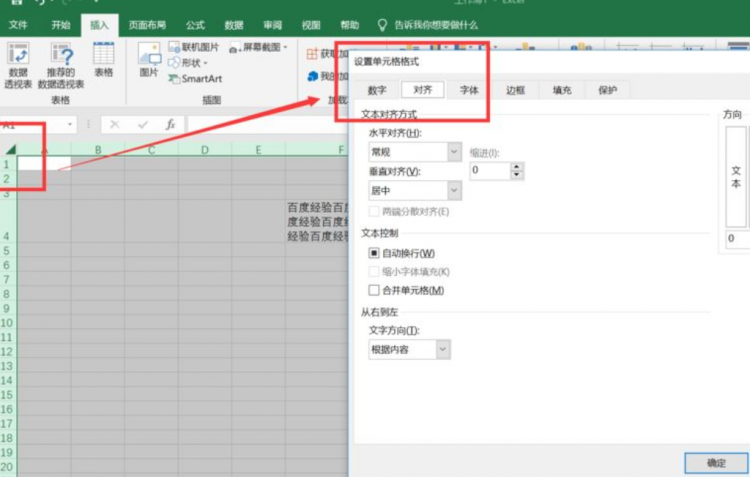The image size is (750, 477).
Task: Open the Fill (填充) dialog tab
Action: [x=562, y=90]
